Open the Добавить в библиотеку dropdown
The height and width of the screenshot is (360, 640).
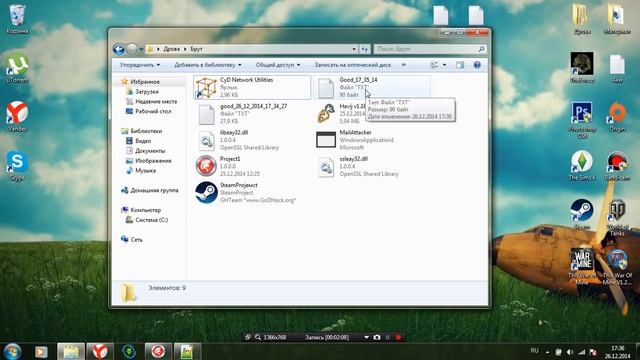tap(208, 65)
